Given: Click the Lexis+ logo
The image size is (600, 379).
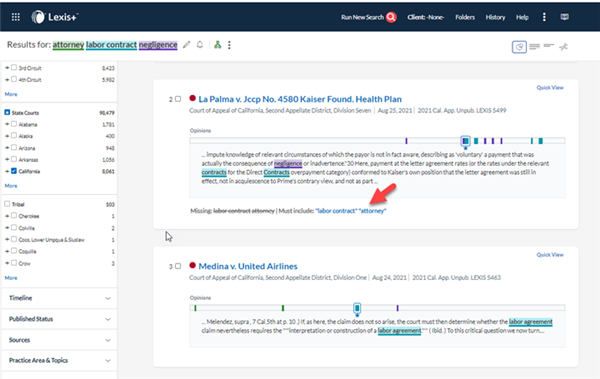Looking at the screenshot, I should coord(55,17).
